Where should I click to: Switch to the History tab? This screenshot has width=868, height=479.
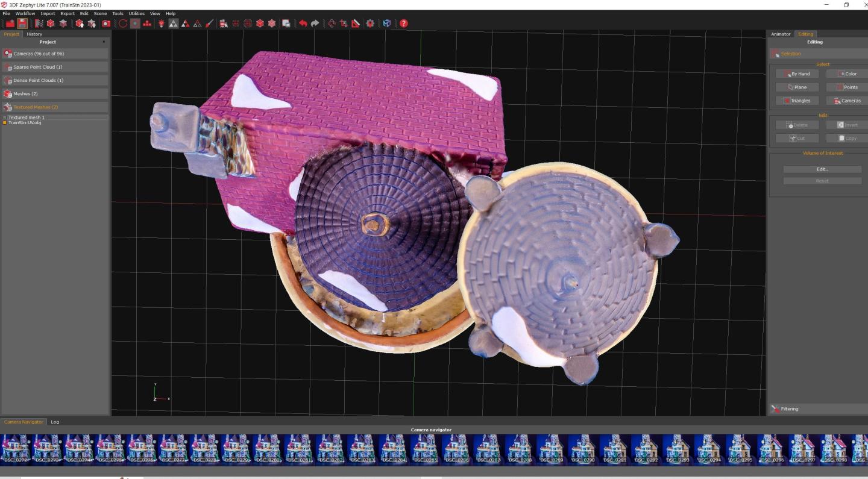click(x=34, y=34)
